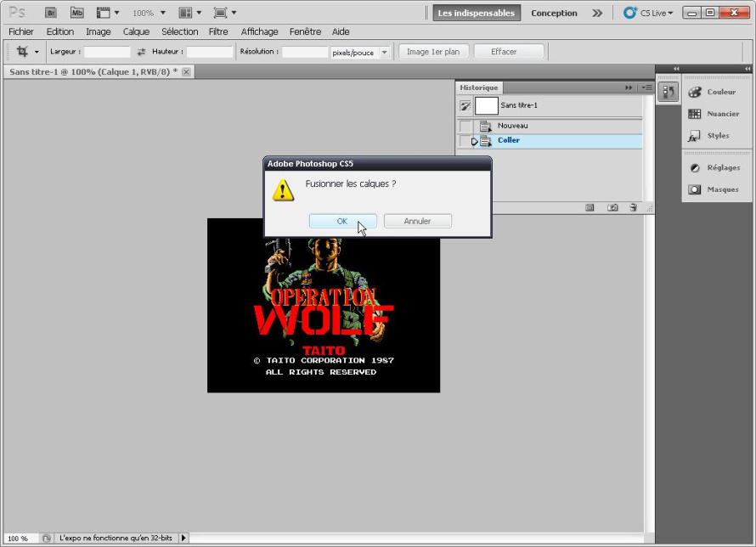Select the Sans titre-1 document tab
Image resolution: width=756 pixels, height=547 pixels.
(93, 72)
